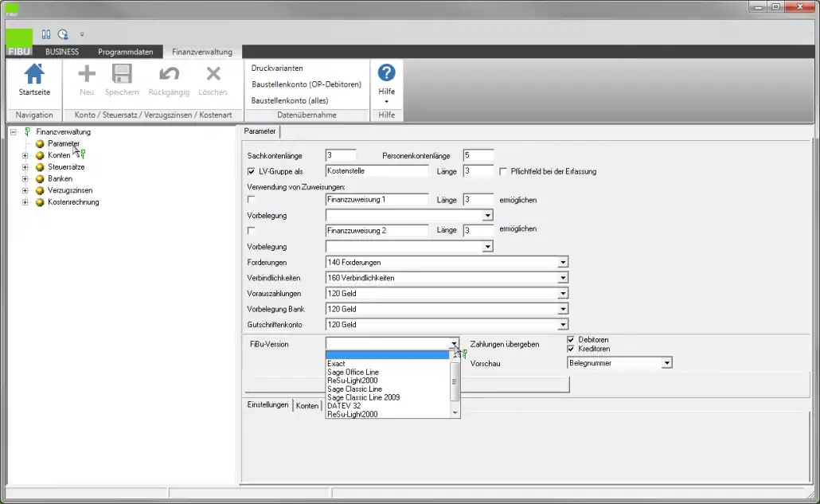
Task: Click the Kostenstelle text field
Action: click(377, 171)
